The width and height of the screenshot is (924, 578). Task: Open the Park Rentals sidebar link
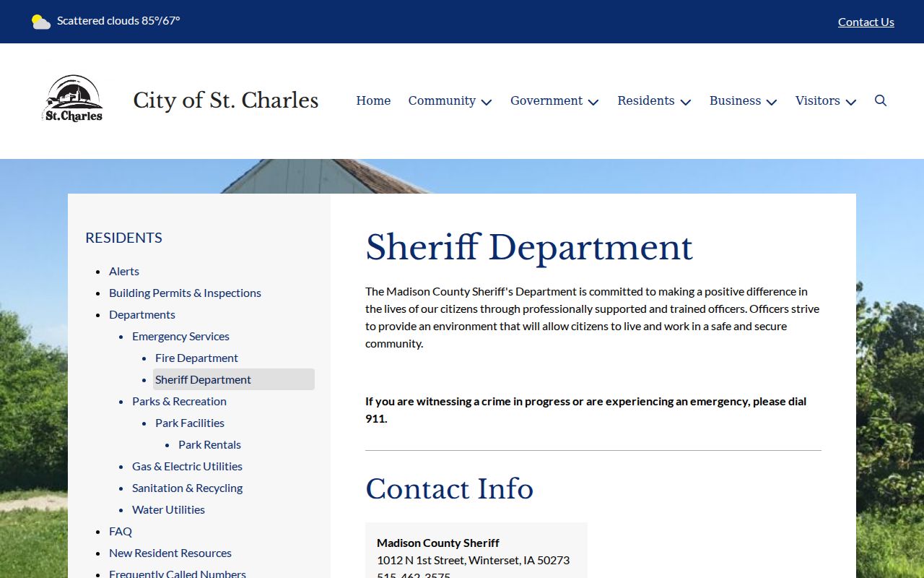click(x=209, y=444)
